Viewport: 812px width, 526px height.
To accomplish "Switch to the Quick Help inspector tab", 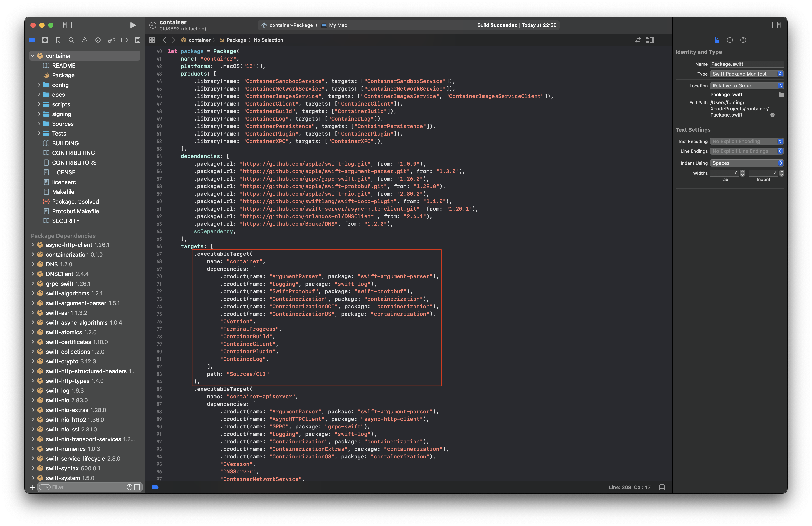I will [743, 40].
